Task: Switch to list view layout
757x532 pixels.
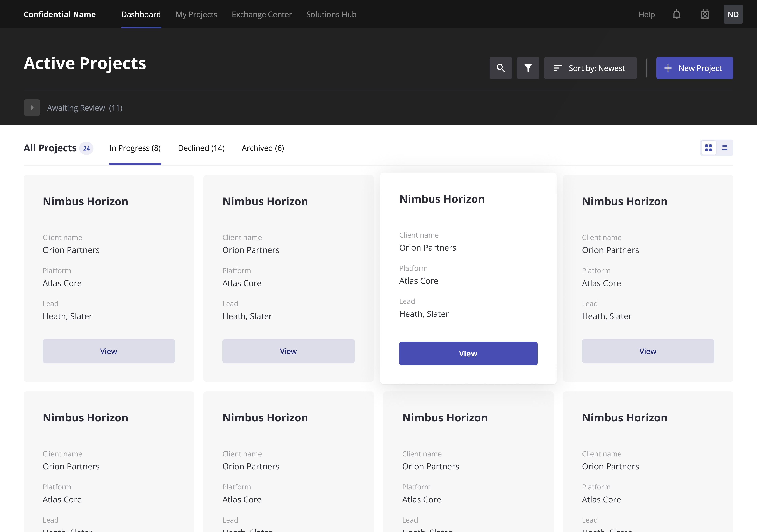Action: click(x=724, y=148)
